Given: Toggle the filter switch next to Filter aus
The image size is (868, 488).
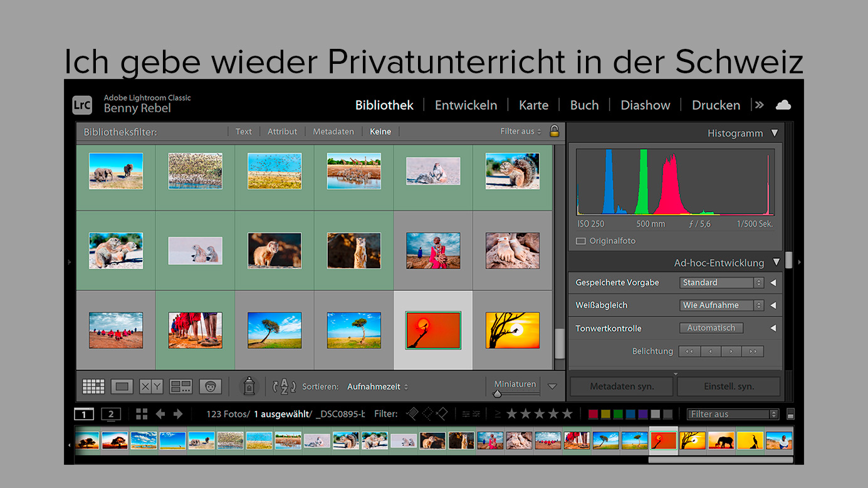Looking at the screenshot, I should pos(790,414).
